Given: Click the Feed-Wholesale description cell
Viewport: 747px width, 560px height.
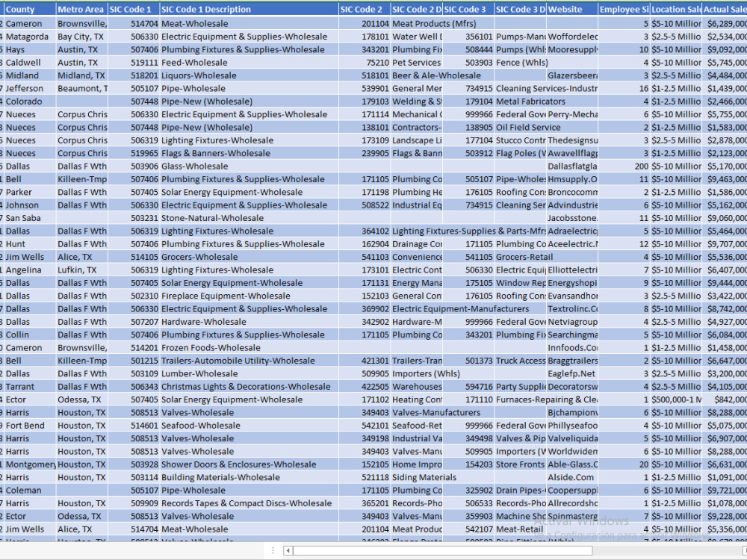Looking at the screenshot, I should point(249,63).
